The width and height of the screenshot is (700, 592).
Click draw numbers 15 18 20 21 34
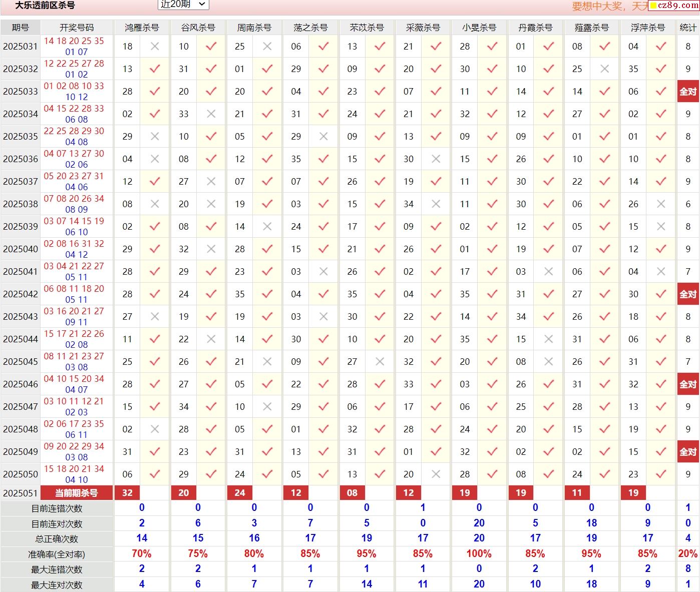click(74, 469)
